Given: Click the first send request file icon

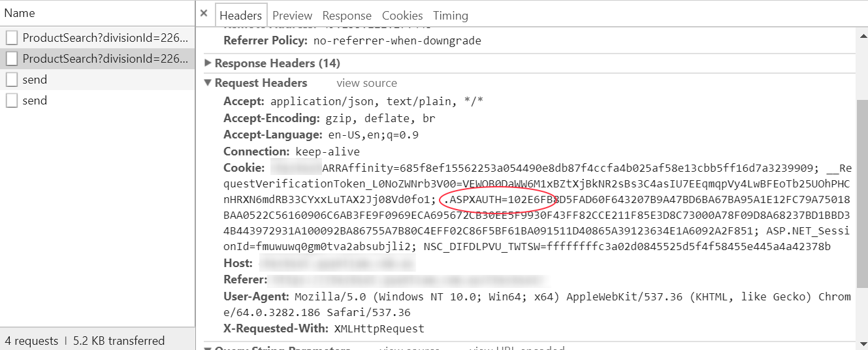Looking at the screenshot, I should pos(12,80).
